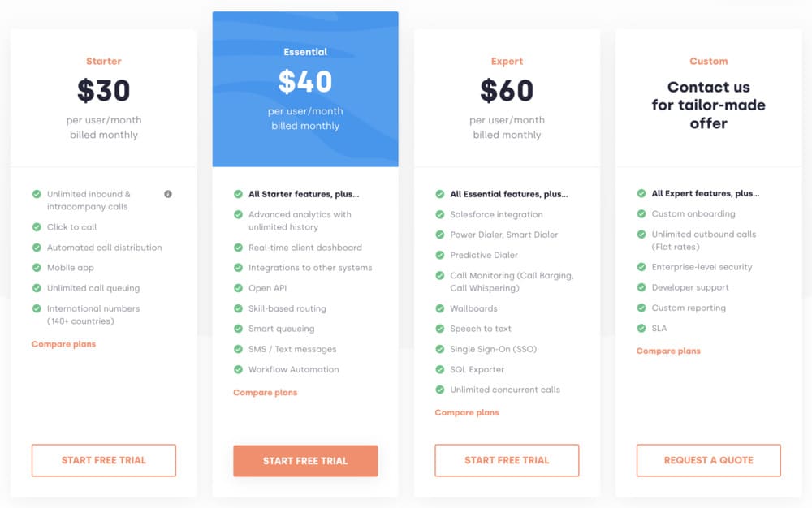Select the blue Essential $40 plan header
812x508 pixels.
pyautogui.click(x=305, y=89)
